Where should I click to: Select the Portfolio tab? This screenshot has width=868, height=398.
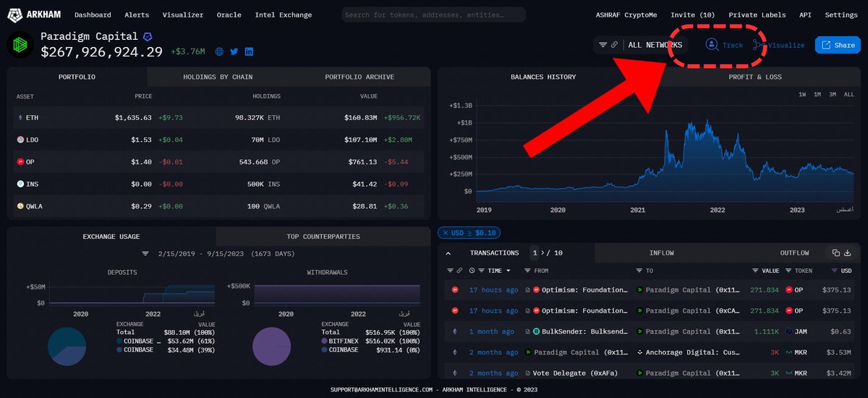pyautogui.click(x=77, y=77)
